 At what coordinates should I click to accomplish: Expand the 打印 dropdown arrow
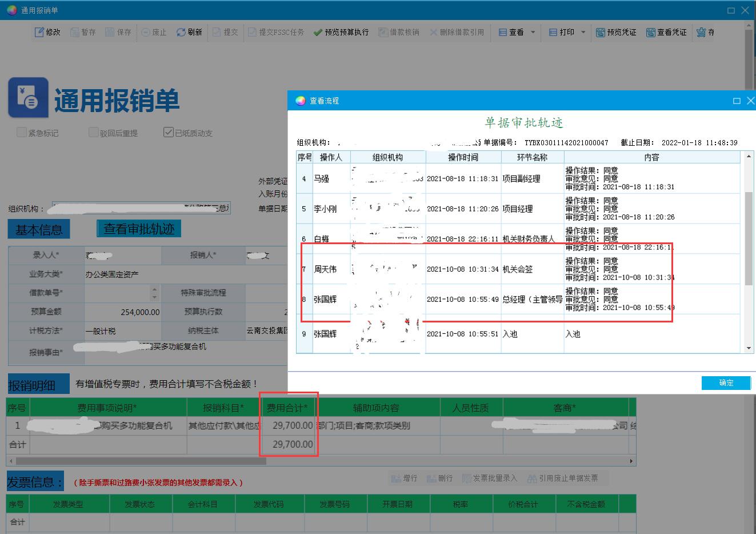583,32
